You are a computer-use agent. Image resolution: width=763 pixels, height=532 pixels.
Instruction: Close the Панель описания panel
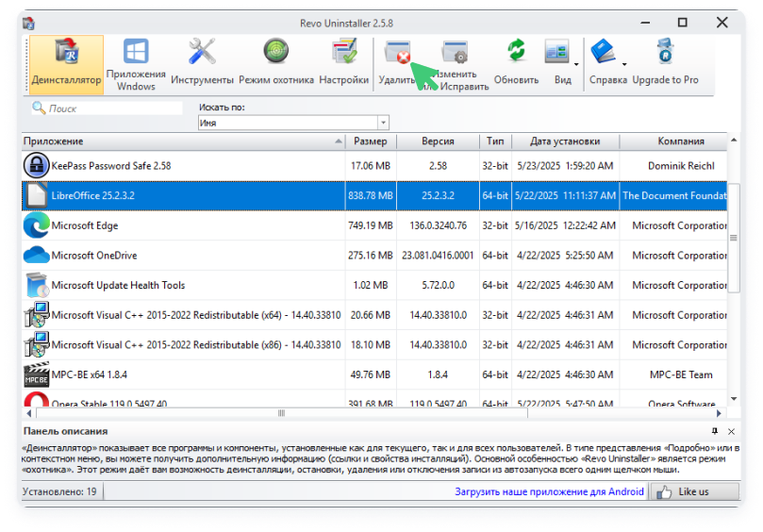(x=731, y=431)
